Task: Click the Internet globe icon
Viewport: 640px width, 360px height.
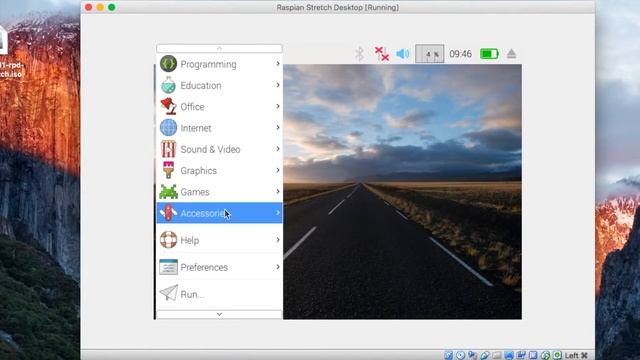Action: point(168,128)
